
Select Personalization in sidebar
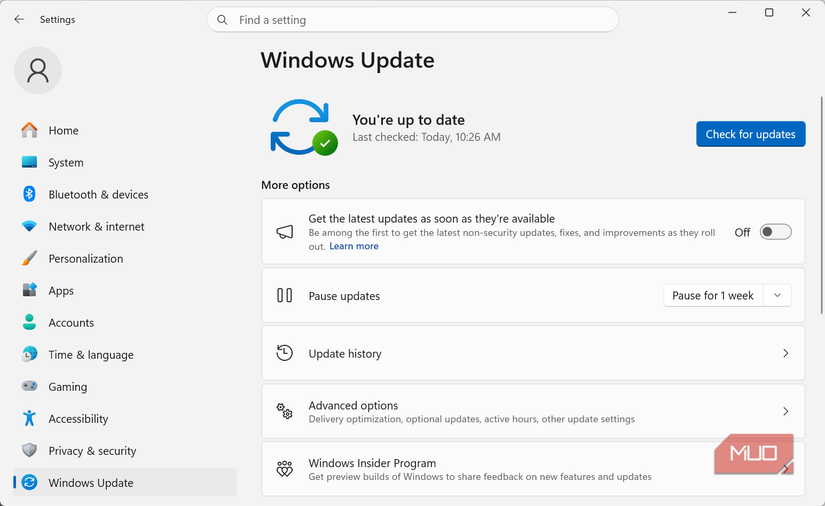[125, 258]
